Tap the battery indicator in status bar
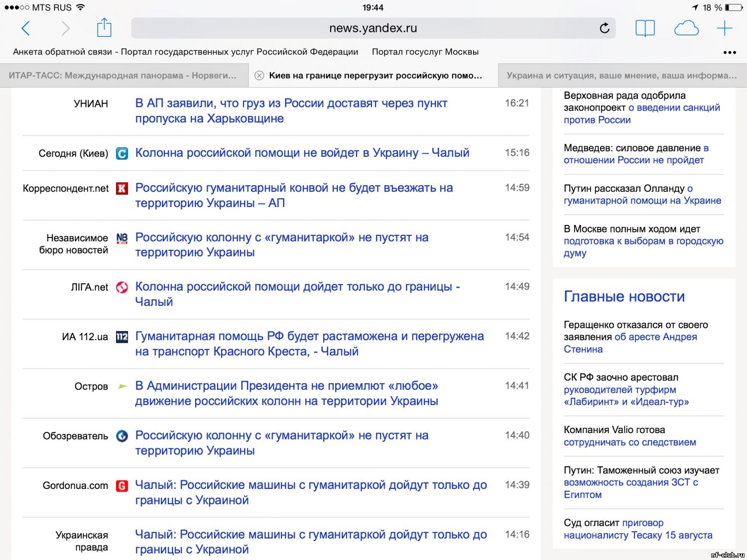 [x=734, y=7]
